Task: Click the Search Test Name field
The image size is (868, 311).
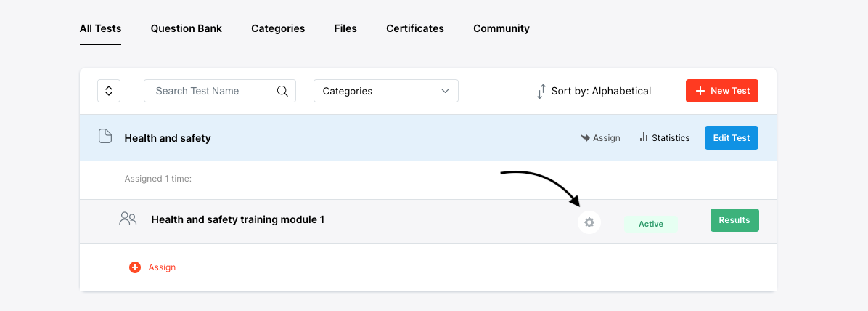Action: click(210, 91)
